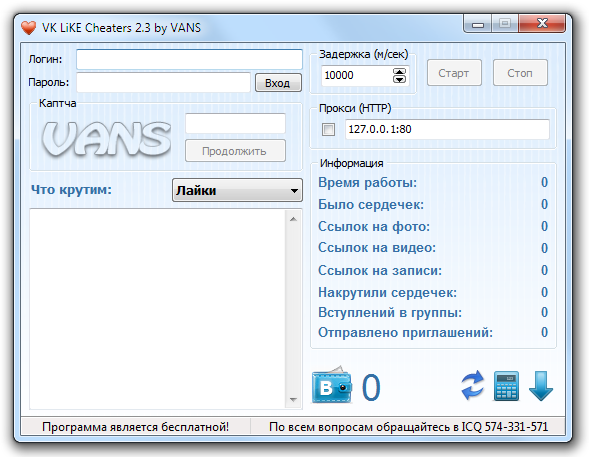This screenshot has width=589, height=457.
Task: Focus the Логин input field
Action: [x=189, y=59]
